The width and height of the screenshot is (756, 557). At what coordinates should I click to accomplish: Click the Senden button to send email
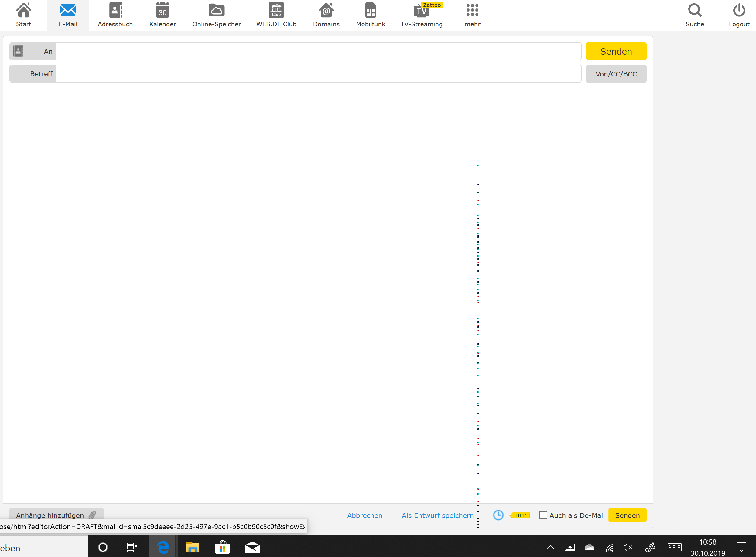(x=616, y=52)
